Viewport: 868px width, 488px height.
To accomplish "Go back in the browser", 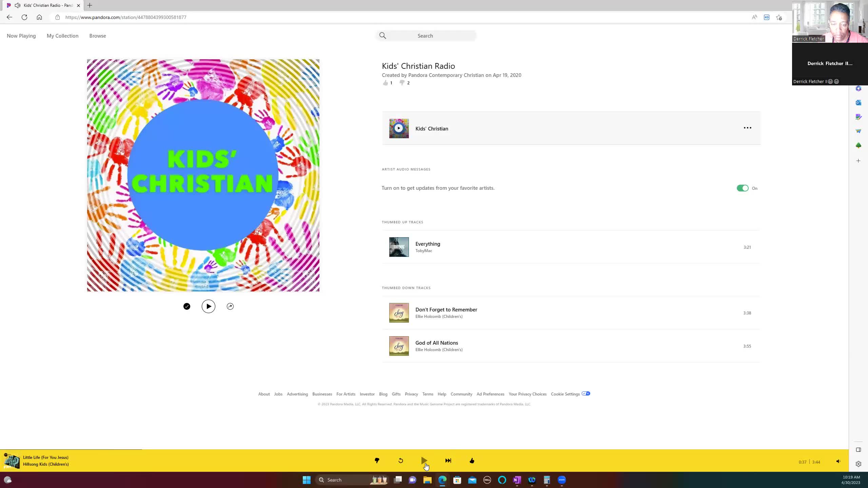I will (x=9, y=17).
